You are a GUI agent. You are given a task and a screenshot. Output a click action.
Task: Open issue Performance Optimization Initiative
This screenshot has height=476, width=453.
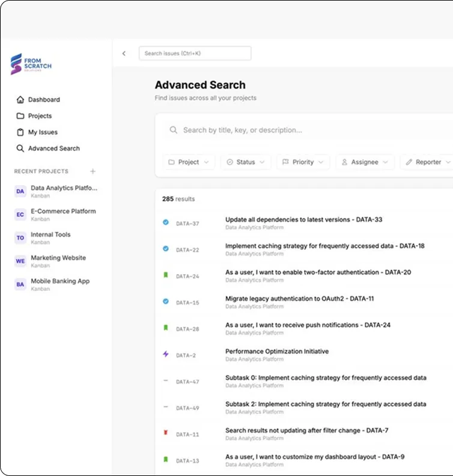click(277, 351)
